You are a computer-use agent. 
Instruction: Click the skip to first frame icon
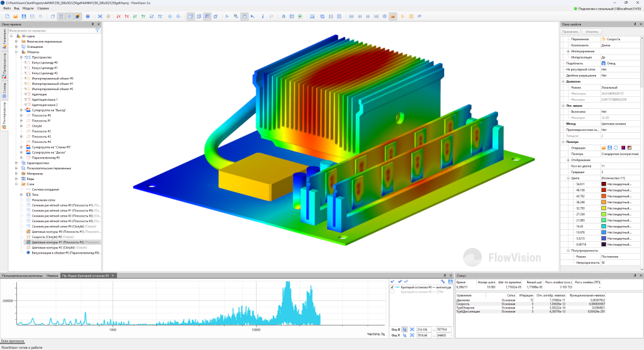coord(351,16)
